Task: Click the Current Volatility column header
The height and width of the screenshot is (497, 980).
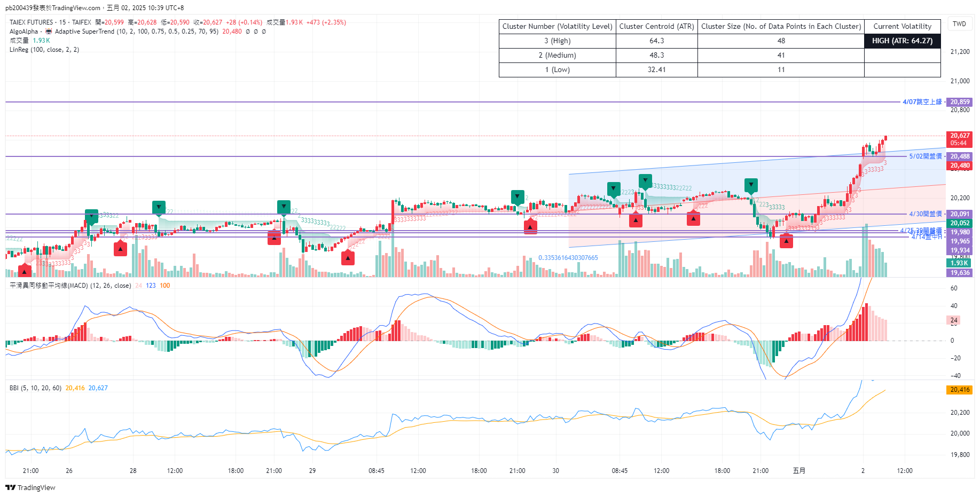Action: point(902,26)
